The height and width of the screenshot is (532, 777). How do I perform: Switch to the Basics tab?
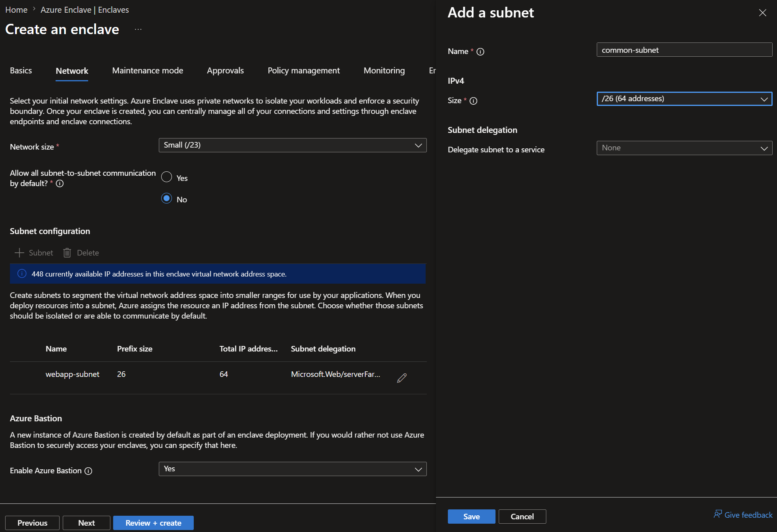(21, 71)
